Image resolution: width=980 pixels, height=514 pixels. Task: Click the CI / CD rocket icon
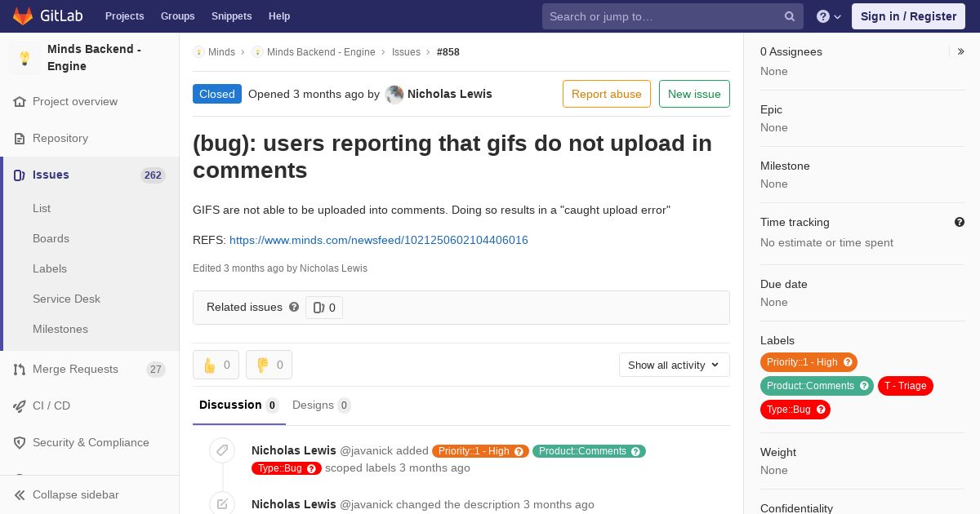(20, 406)
